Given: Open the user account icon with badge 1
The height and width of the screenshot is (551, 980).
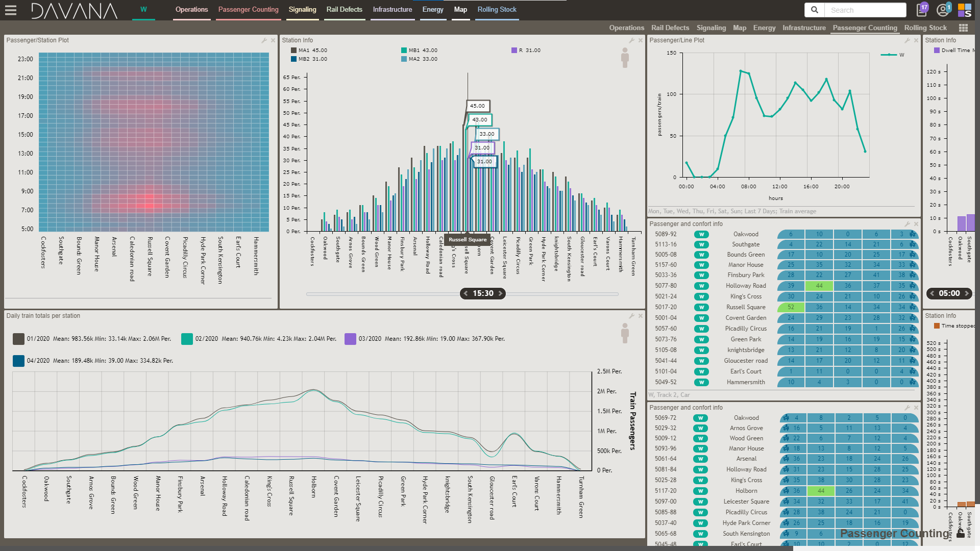Looking at the screenshot, I should coord(943,10).
